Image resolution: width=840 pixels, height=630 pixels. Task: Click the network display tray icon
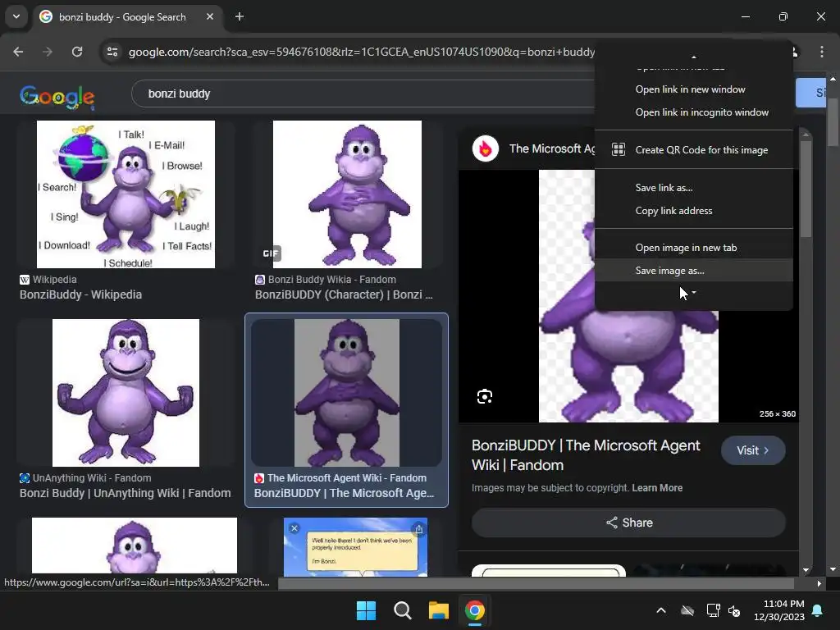coord(713,610)
